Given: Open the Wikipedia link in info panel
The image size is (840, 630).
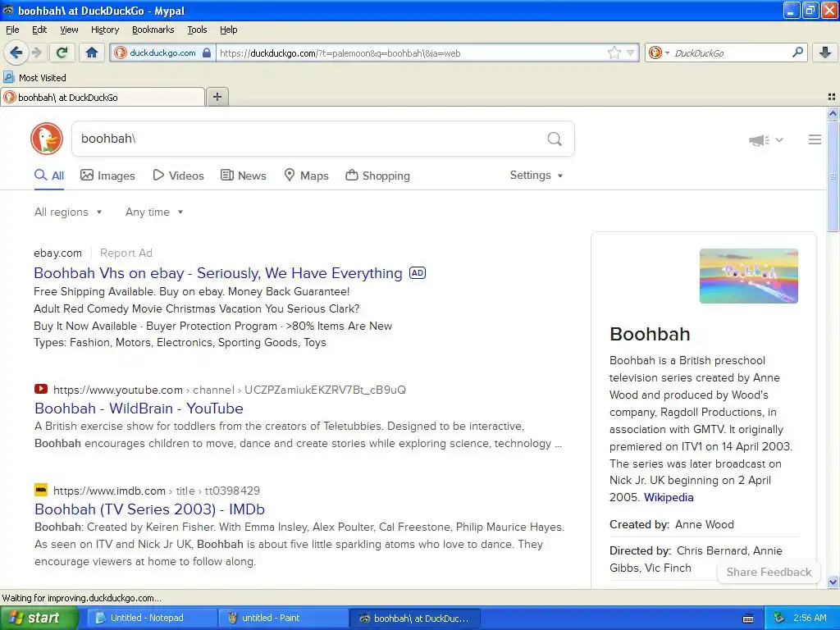Looking at the screenshot, I should click(669, 497).
